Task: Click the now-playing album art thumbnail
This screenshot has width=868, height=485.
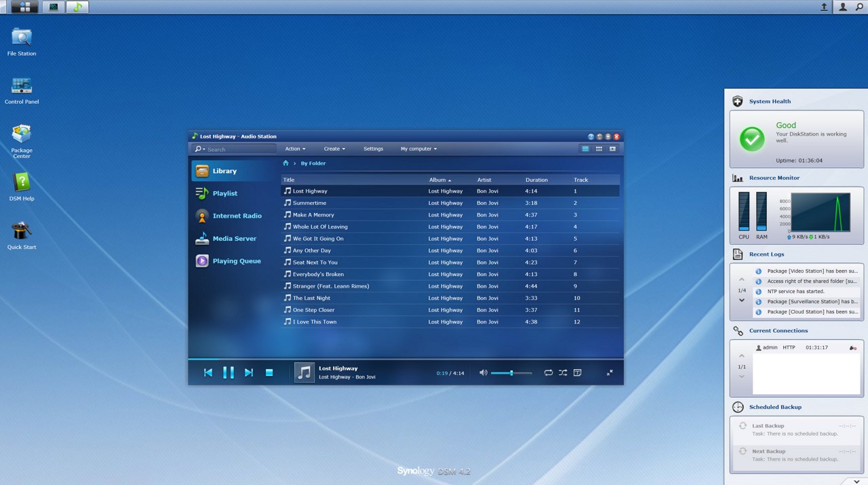Action: (x=304, y=372)
